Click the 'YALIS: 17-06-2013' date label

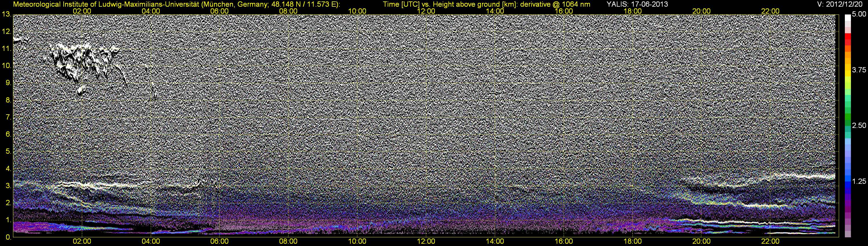(637, 4)
